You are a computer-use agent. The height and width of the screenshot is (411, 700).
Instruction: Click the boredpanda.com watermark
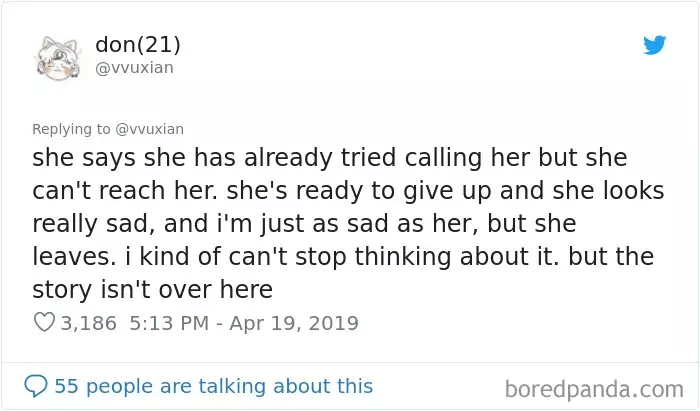pos(594,387)
